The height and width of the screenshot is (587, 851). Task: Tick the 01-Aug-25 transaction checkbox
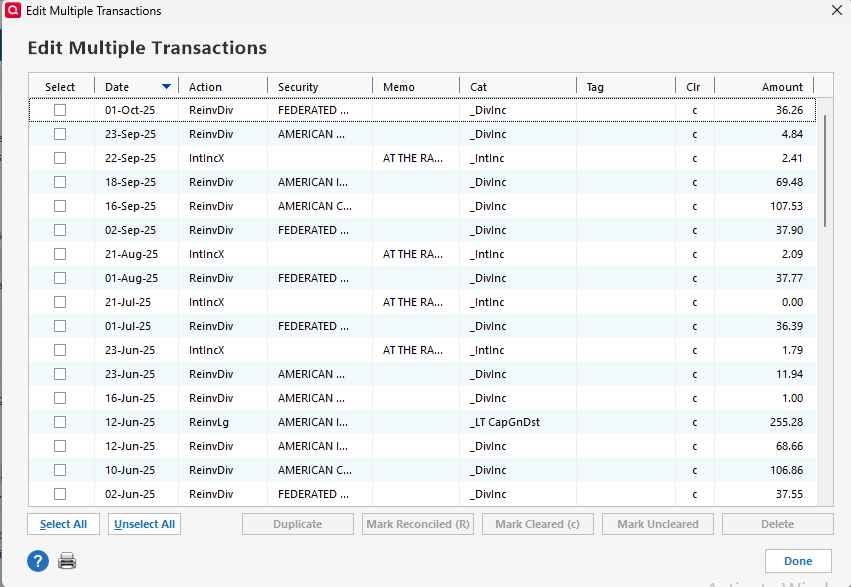pos(60,278)
